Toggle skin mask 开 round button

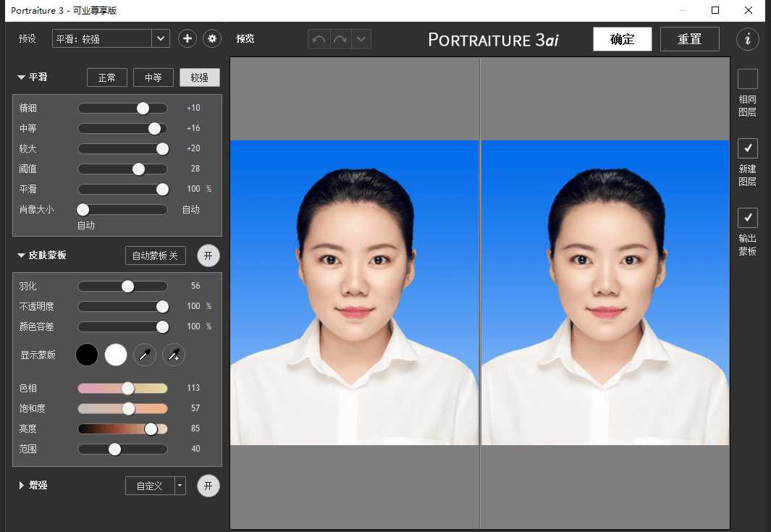click(x=208, y=256)
